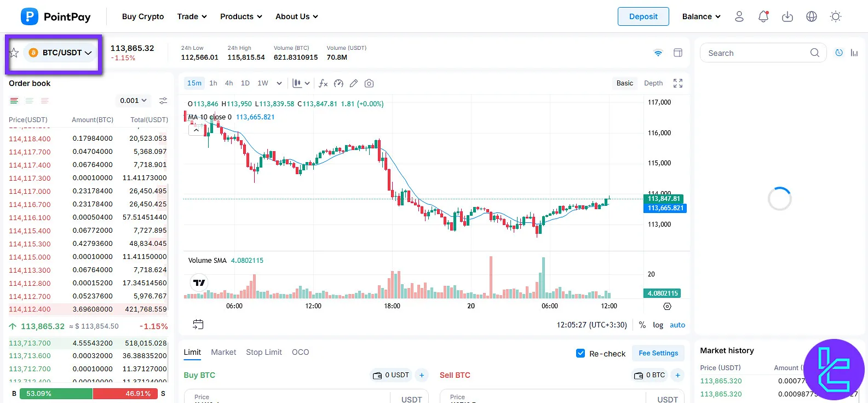Viewport: 868px width, 403px height.
Task: Collapse the chart indicator legend arrow
Action: (196, 130)
